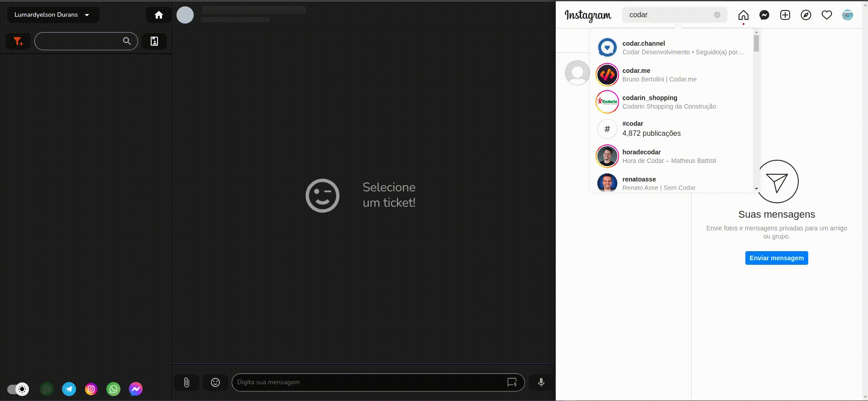This screenshot has width=868, height=401.
Task: Select horadecodar search result
Action: [672, 156]
